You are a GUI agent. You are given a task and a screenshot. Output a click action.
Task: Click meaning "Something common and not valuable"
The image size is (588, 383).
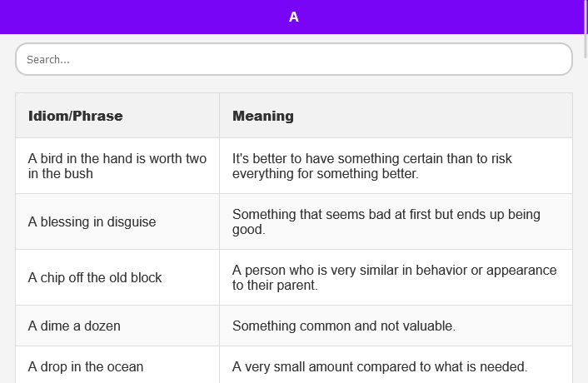[x=343, y=326]
